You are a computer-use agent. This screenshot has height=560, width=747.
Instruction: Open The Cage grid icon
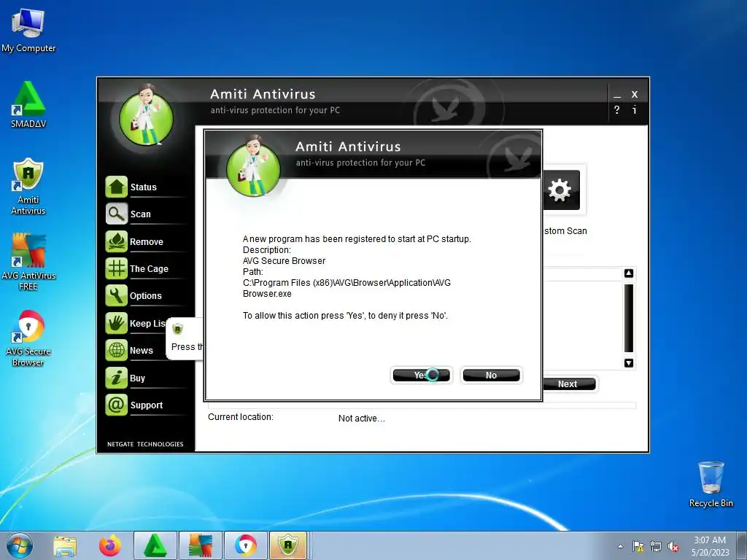pos(116,268)
